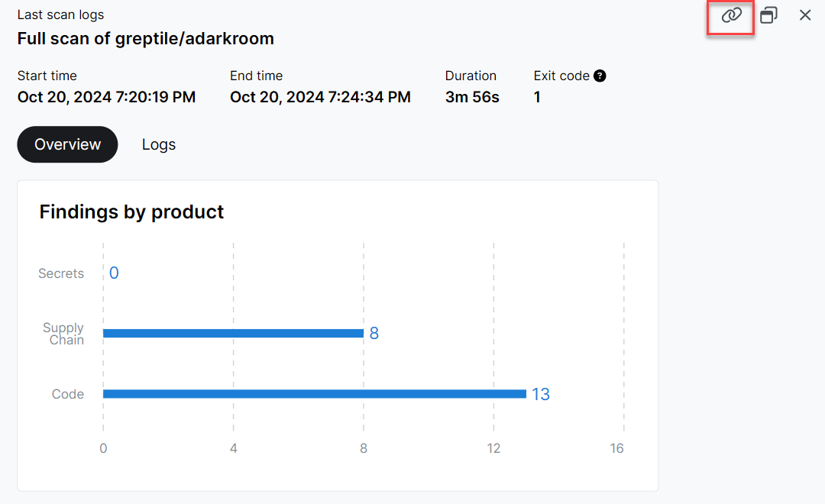Select the Overview tab
825x504 pixels.
(x=67, y=144)
